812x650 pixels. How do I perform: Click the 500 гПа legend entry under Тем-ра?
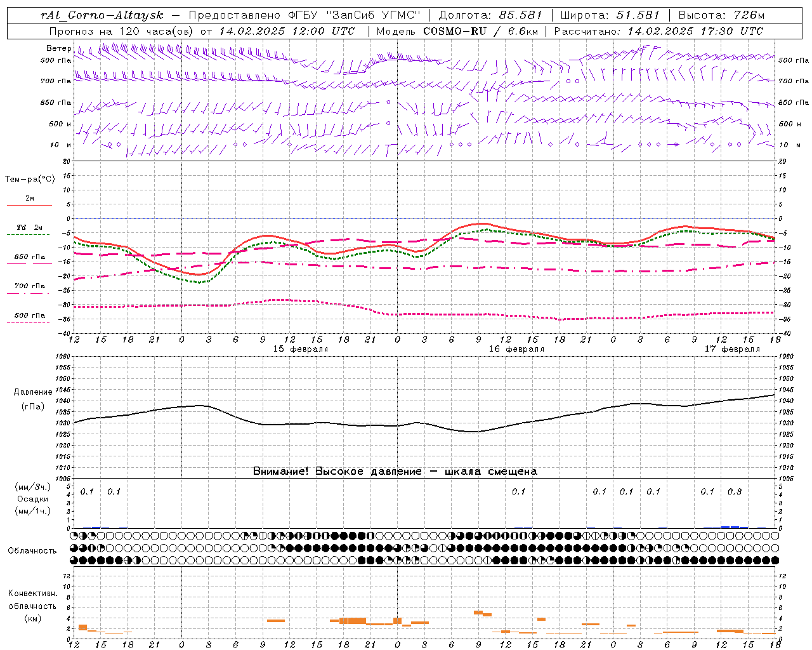tap(29, 315)
